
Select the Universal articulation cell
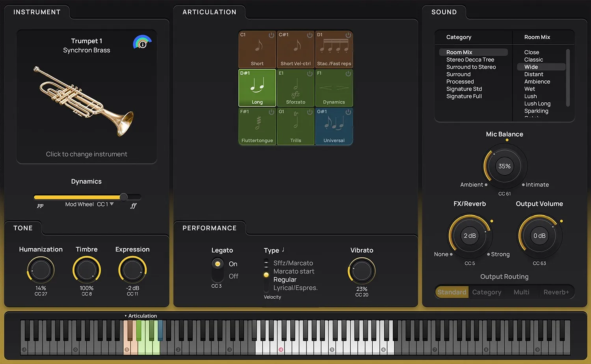334,126
